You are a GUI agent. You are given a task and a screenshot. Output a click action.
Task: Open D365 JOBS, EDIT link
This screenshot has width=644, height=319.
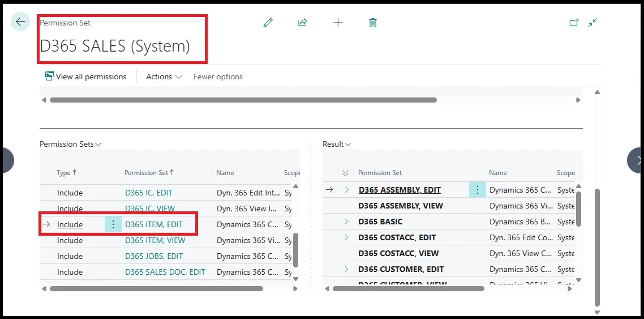tap(154, 256)
